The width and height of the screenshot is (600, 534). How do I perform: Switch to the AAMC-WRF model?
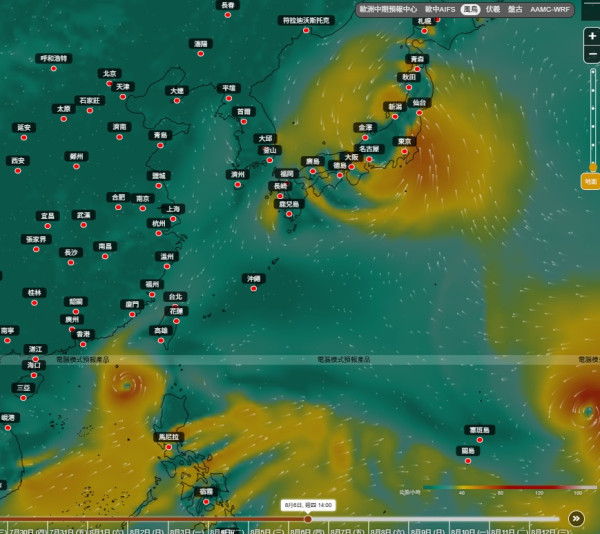(550, 9)
